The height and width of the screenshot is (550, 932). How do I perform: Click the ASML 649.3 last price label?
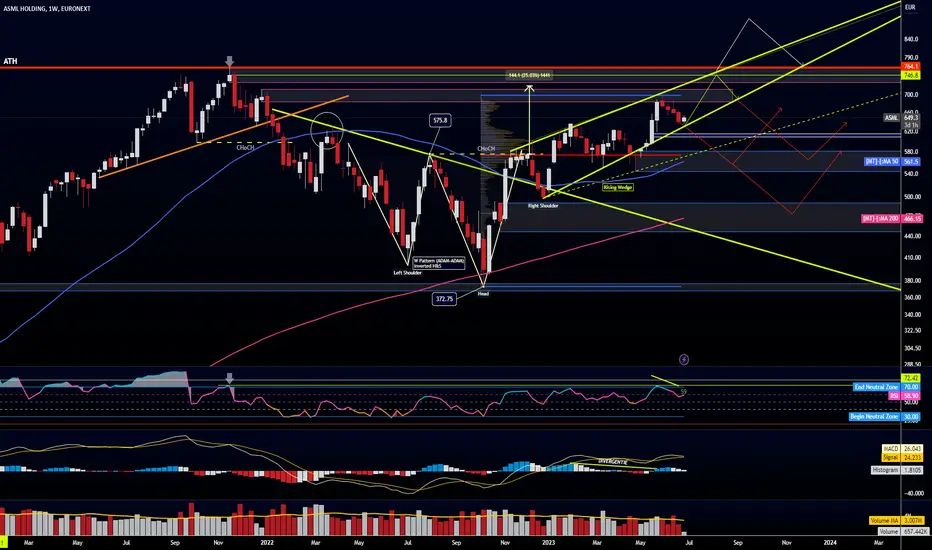coord(902,118)
